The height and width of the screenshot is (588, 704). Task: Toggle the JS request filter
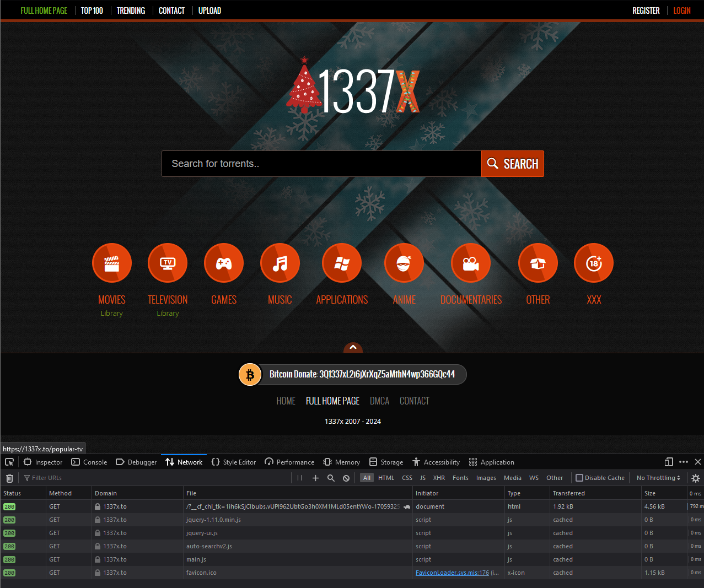click(422, 478)
